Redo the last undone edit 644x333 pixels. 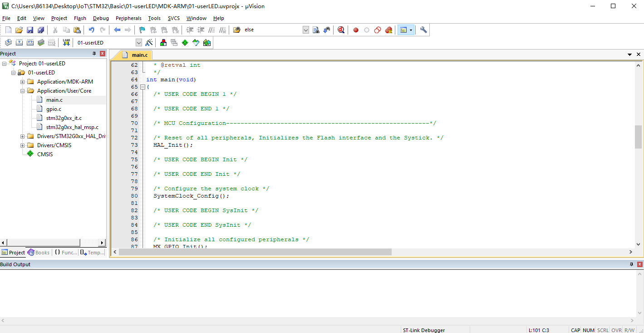pos(103,30)
